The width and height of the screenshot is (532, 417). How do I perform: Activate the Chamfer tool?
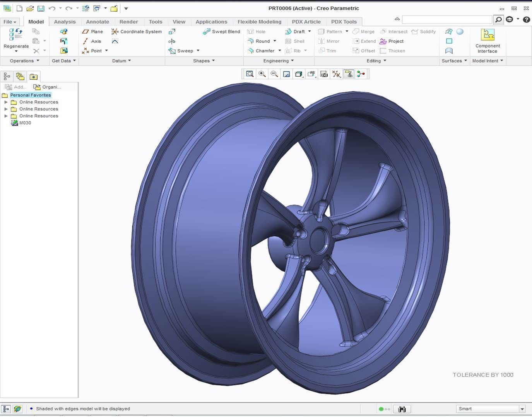pyautogui.click(x=264, y=51)
